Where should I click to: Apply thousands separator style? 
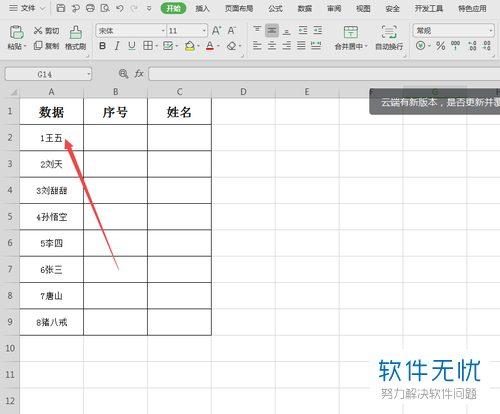(x=455, y=46)
